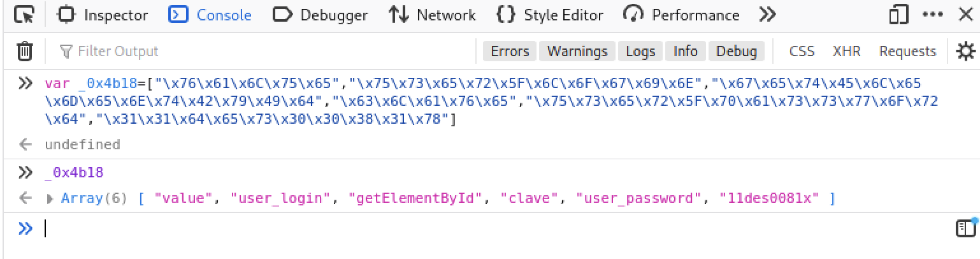The image size is (980, 259).
Task: Open the three-dot customize DevTools menu
Action: point(933,14)
